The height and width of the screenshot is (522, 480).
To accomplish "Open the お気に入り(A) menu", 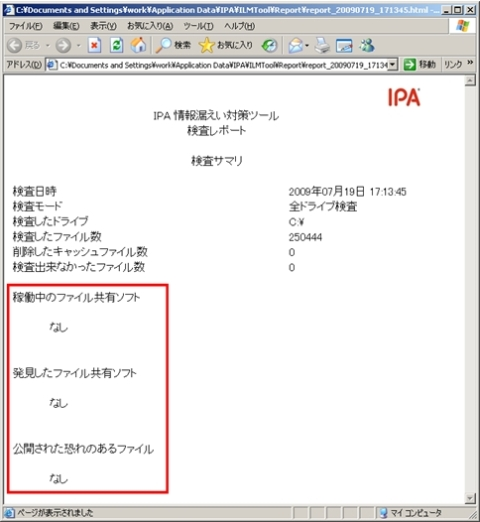I will pos(150,26).
